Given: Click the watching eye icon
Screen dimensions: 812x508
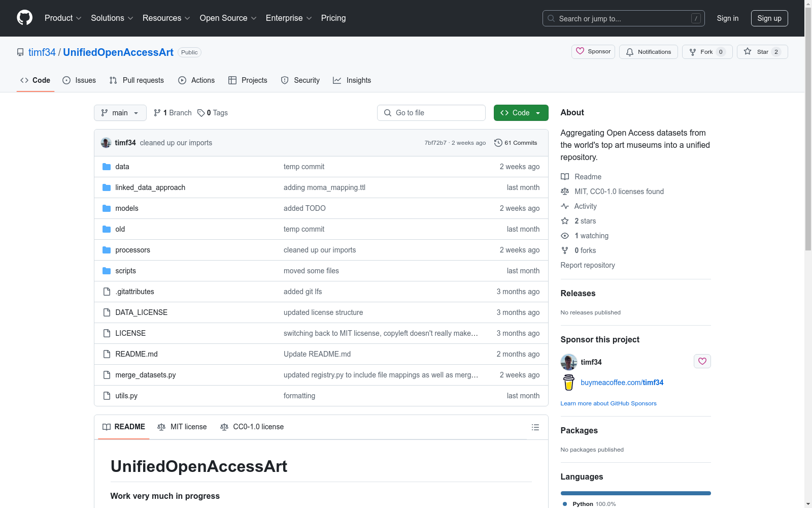Looking at the screenshot, I should click(x=565, y=236).
